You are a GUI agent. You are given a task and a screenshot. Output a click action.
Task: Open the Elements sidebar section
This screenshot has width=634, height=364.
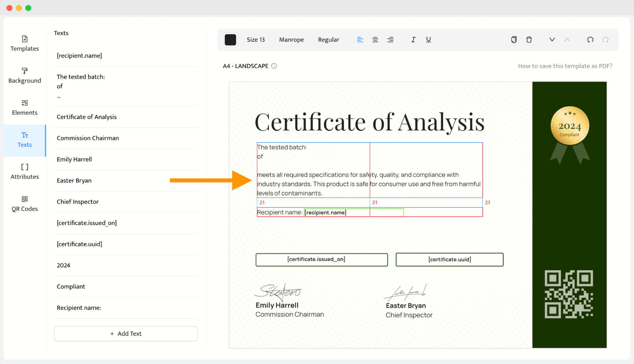click(x=25, y=108)
